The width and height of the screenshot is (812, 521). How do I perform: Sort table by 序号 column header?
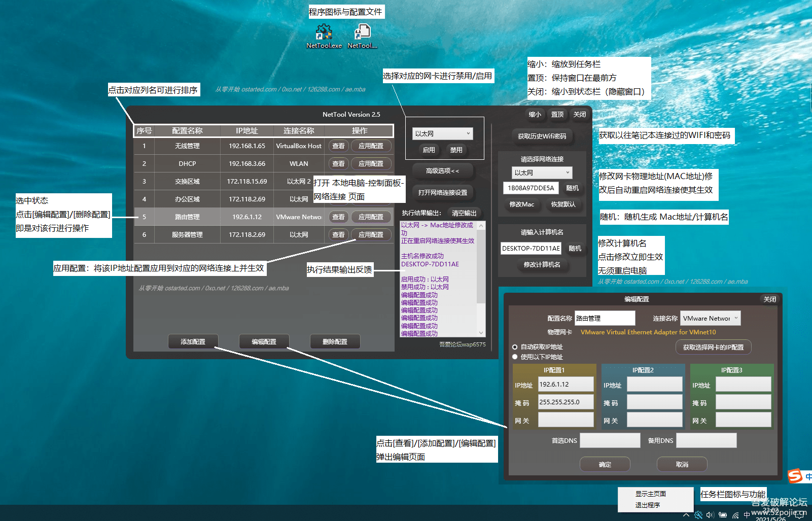pos(144,131)
